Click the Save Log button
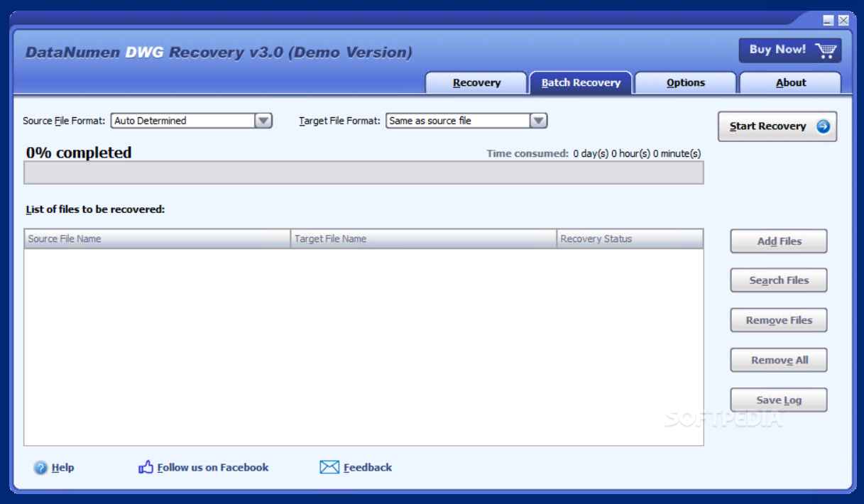 click(x=779, y=400)
